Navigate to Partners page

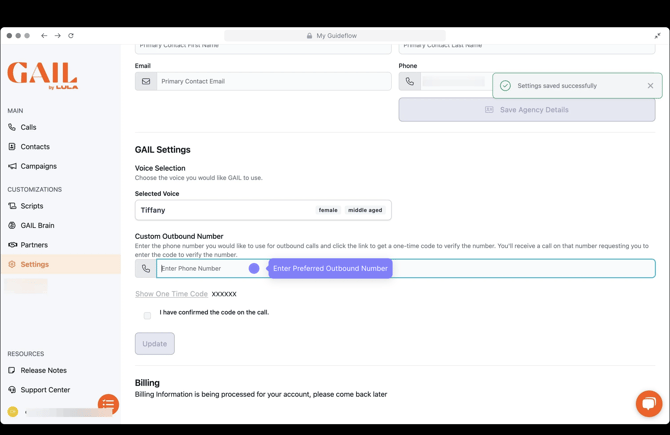pyautogui.click(x=28, y=245)
